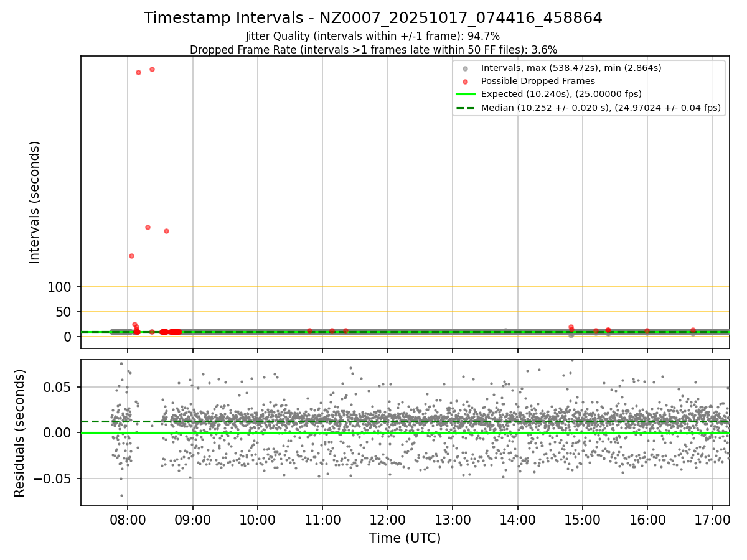Screen dimensions: 747x560
Task: Select legend text 'Intervals, max (538.472s), min (2.864s)'
Action: (x=571, y=68)
